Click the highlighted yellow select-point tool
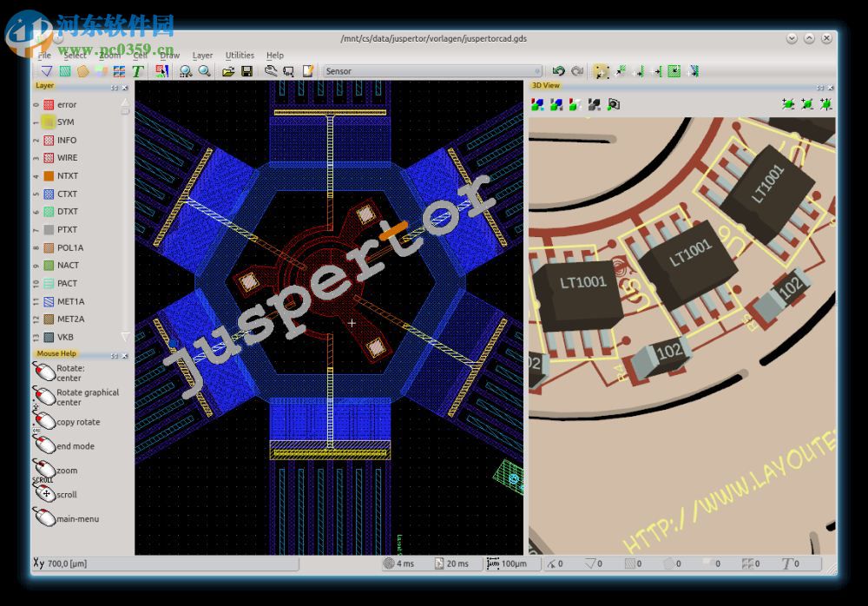 click(x=601, y=71)
